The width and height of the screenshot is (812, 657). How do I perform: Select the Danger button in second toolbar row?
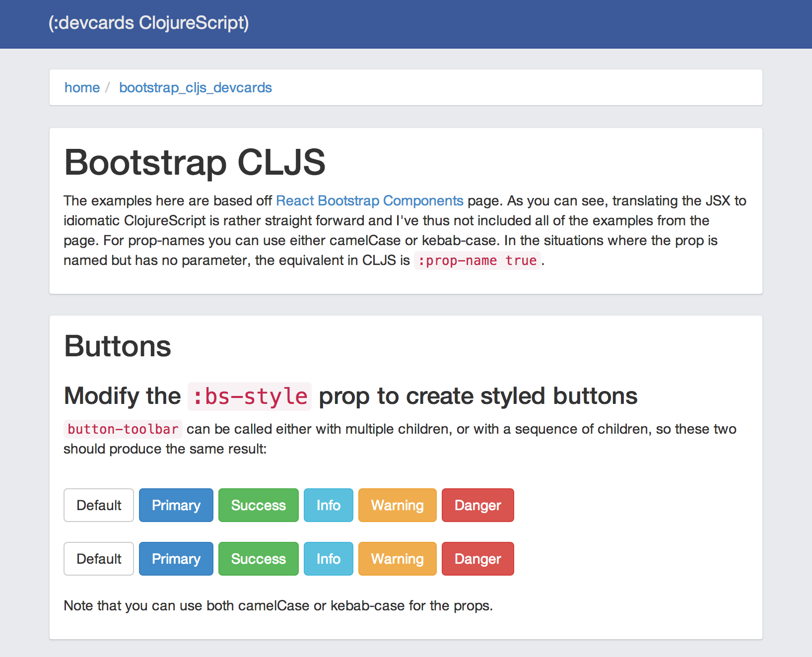pos(478,559)
